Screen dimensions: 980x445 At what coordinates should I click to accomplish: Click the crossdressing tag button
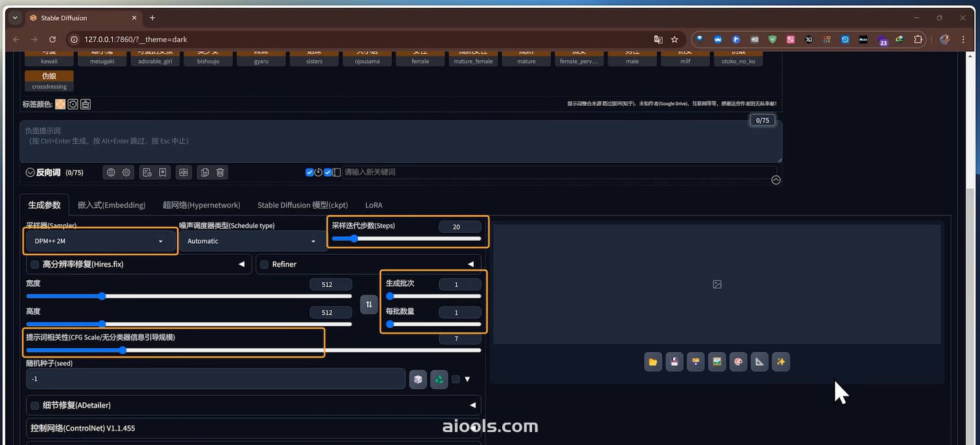coord(49,80)
